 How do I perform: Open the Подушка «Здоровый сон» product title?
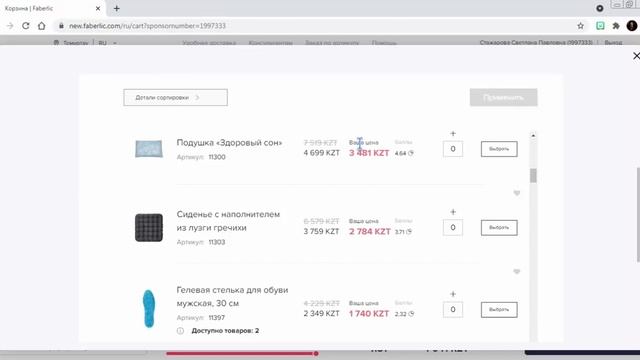tap(229, 142)
